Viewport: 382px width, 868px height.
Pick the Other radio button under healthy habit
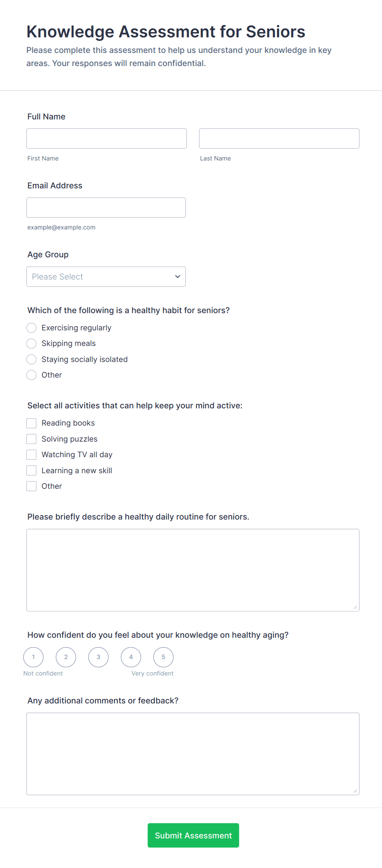coord(32,375)
